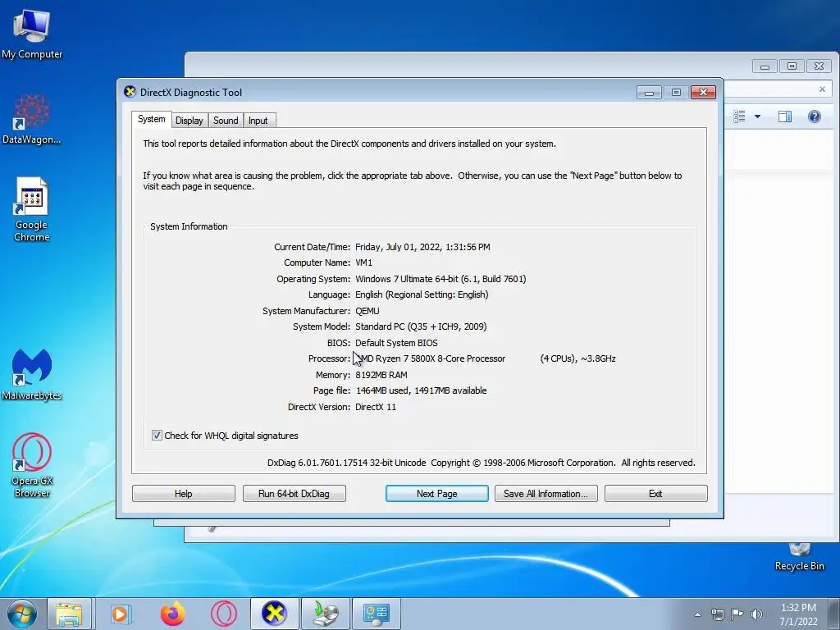This screenshot has height=630, width=840.
Task: Toggle Check for WHQL digital signatures
Action: click(157, 435)
